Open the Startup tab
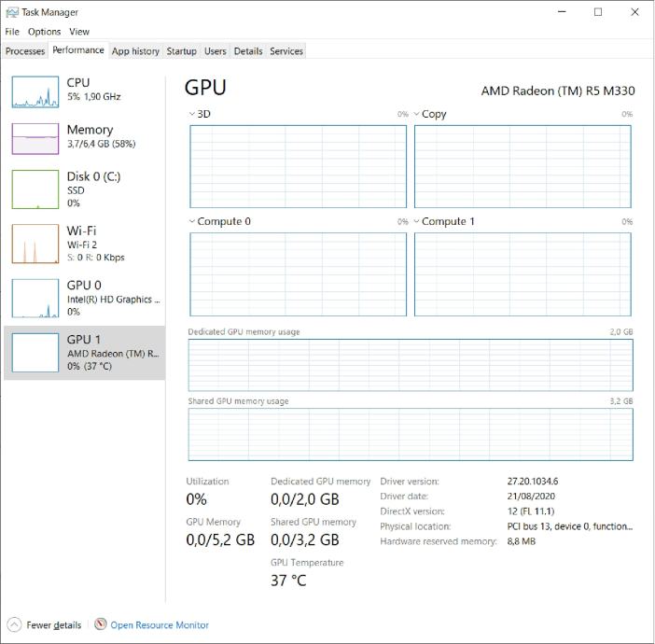Image resolution: width=655 pixels, height=644 pixels. (181, 51)
